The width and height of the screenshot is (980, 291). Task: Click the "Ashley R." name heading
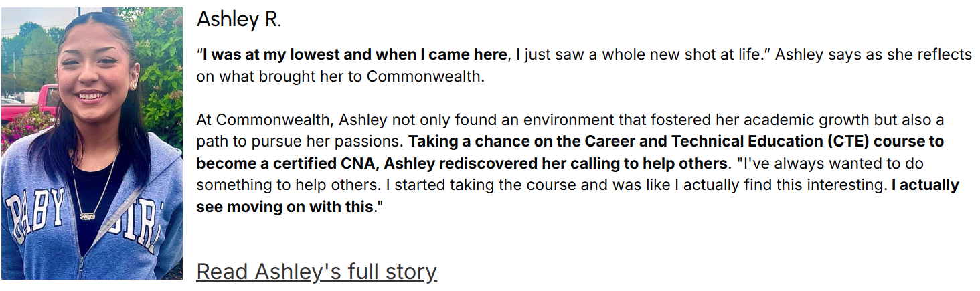[x=238, y=20]
